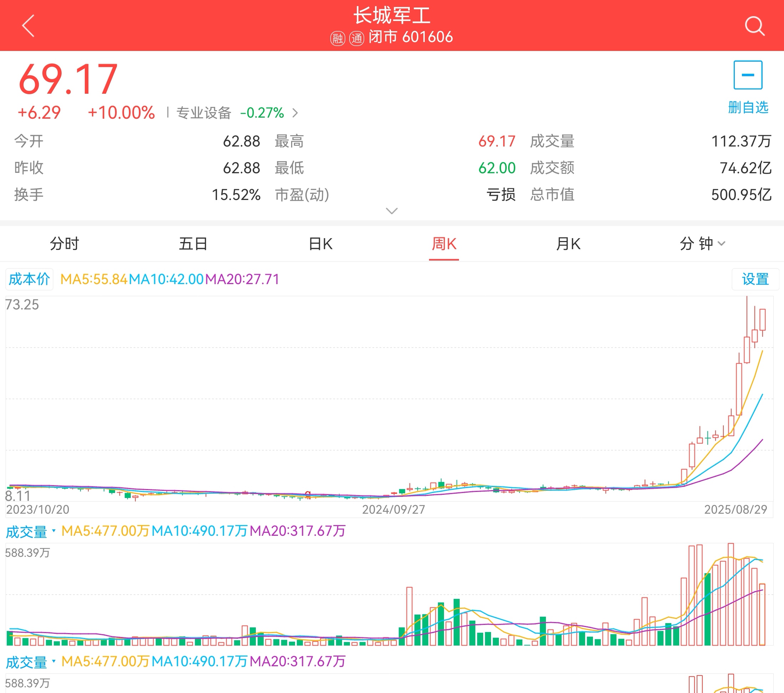Click the minus watchlist box icon
This screenshot has width=784, height=693.
(x=748, y=75)
